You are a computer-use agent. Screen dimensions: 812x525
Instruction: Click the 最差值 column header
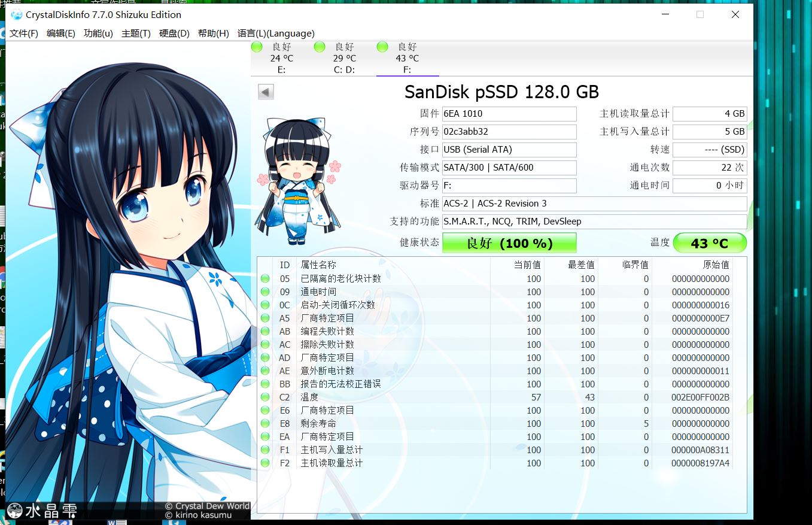pyautogui.click(x=571, y=265)
